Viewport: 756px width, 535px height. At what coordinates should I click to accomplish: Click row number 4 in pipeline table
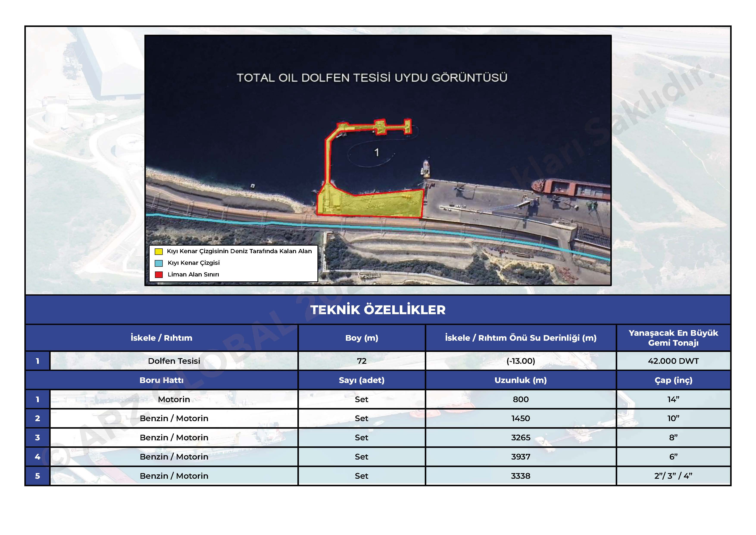click(37, 457)
